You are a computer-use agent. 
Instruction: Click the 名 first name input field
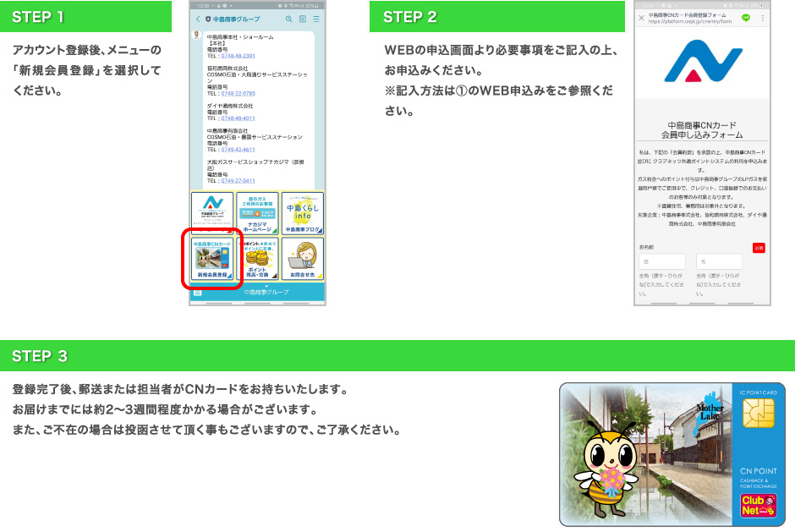pos(719,261)
